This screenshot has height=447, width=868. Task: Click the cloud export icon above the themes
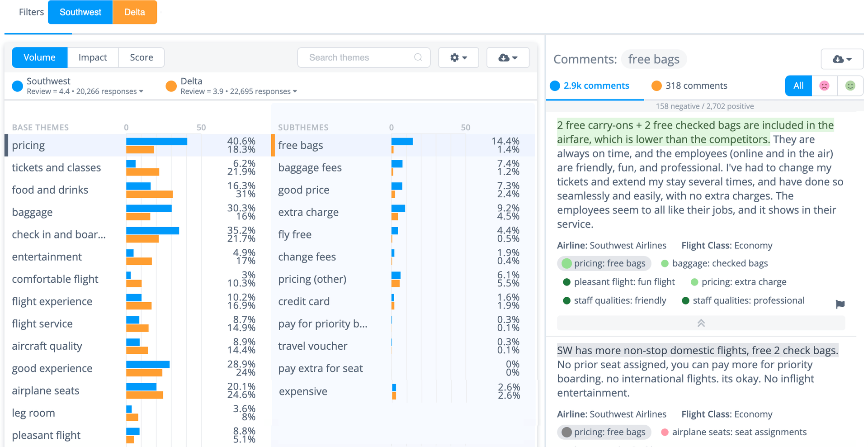pyautogui.click(x=507, y=57)
